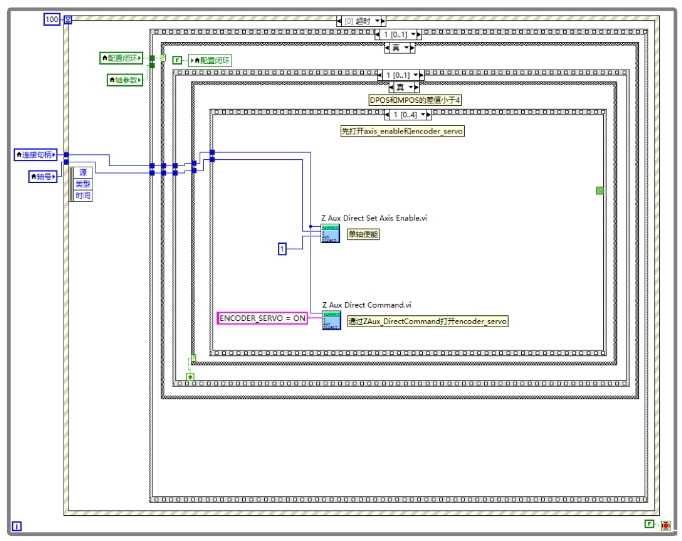Image resolution: width=682 pixels, height=541 pixels.
Task: Select the Z Aux Direct Command.vi node icon
Action: click(331, 321)
